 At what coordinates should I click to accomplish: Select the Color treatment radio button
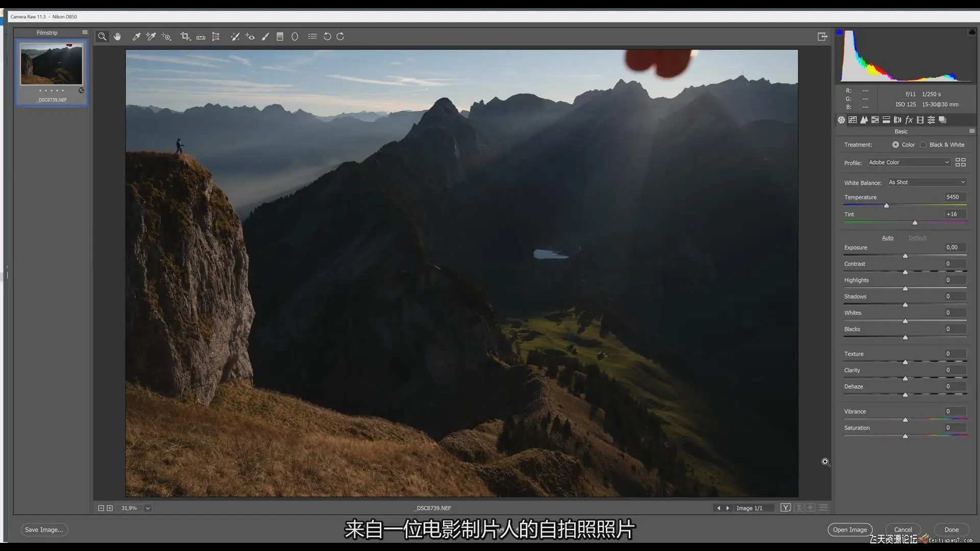click(895, 145)
